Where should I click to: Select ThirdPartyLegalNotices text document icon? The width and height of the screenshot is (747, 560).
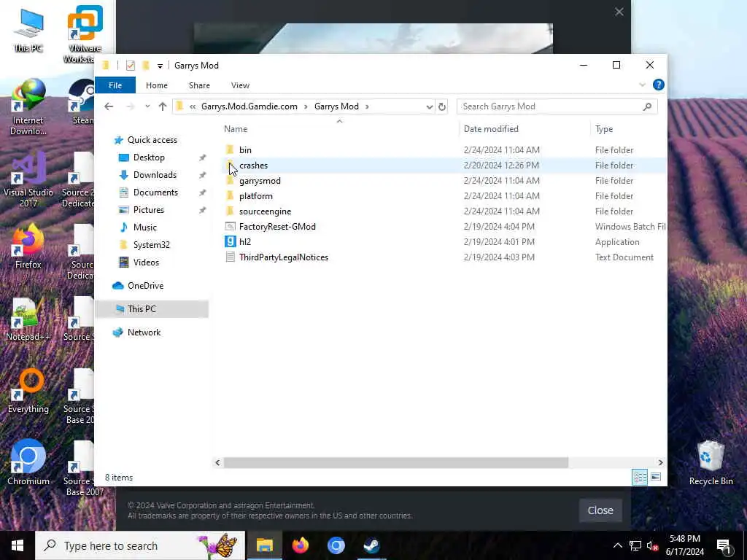point(230,257)
